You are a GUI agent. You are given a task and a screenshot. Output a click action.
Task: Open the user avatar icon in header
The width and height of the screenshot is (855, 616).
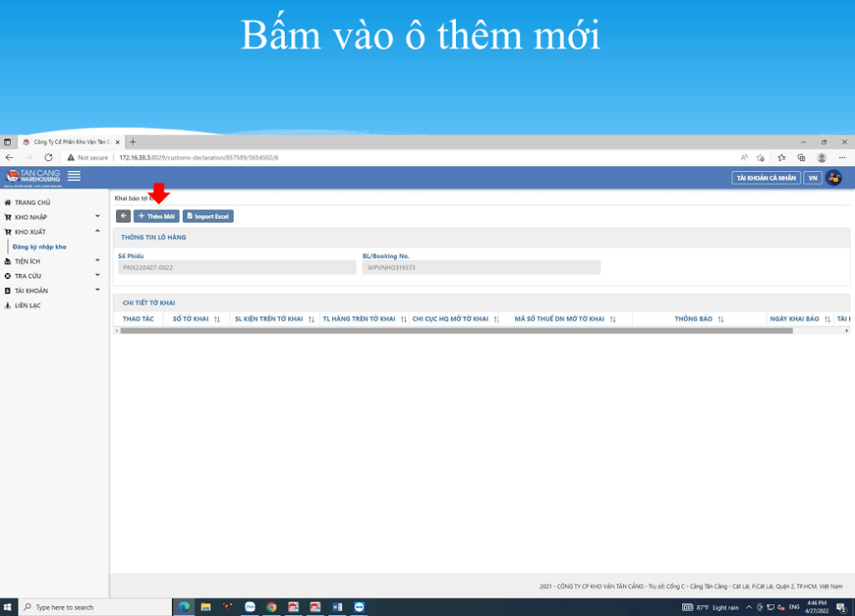click(833, 178)
